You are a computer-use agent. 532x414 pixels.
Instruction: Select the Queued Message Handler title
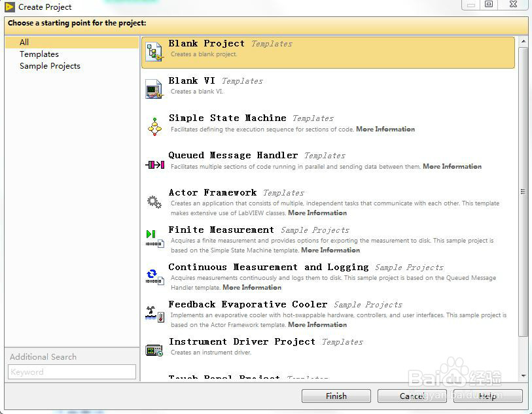[233, 155]
